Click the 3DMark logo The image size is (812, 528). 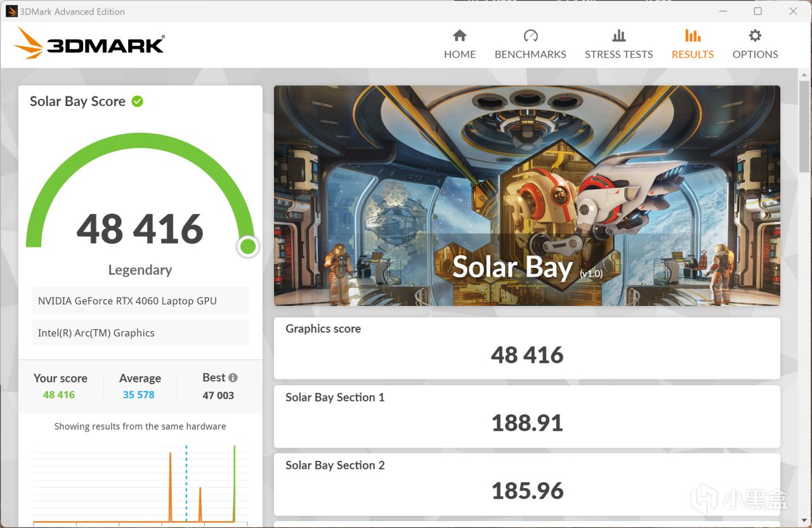tap(89, 43)
